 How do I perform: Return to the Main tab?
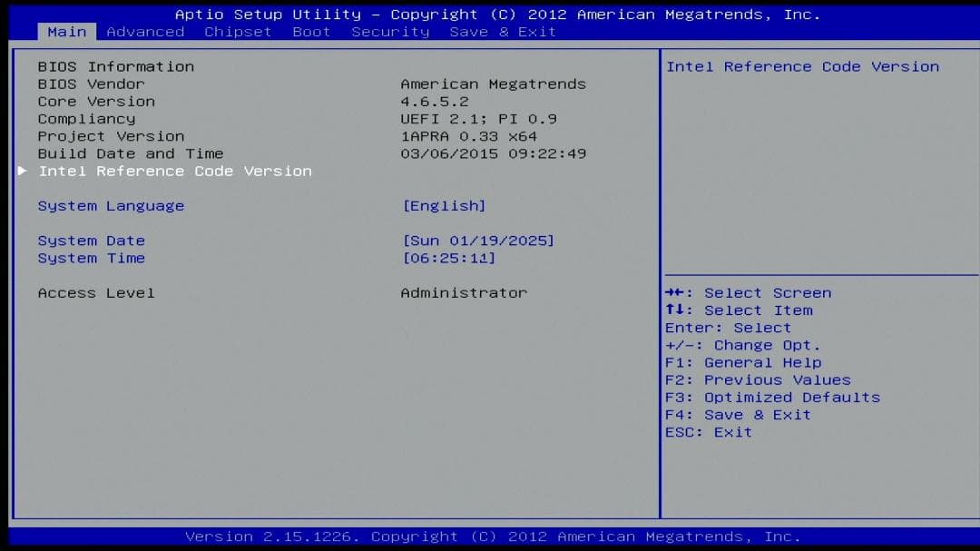coord(66,32)
